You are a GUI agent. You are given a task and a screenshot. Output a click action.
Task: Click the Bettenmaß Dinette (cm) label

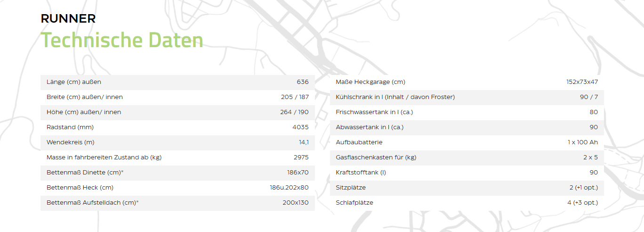point(85,173)
